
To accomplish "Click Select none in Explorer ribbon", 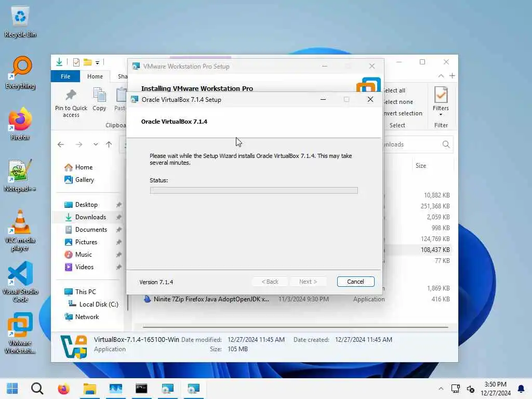I will 398,102.
